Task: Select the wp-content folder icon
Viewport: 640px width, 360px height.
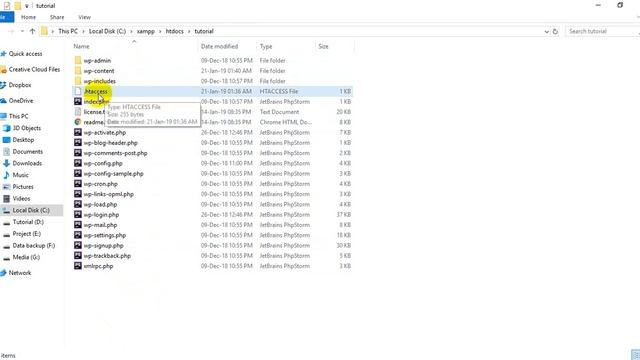Action: tap(78, 71)
